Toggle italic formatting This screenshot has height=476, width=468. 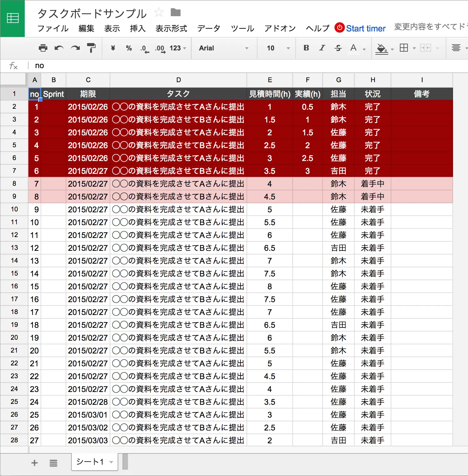pos(322,48)
